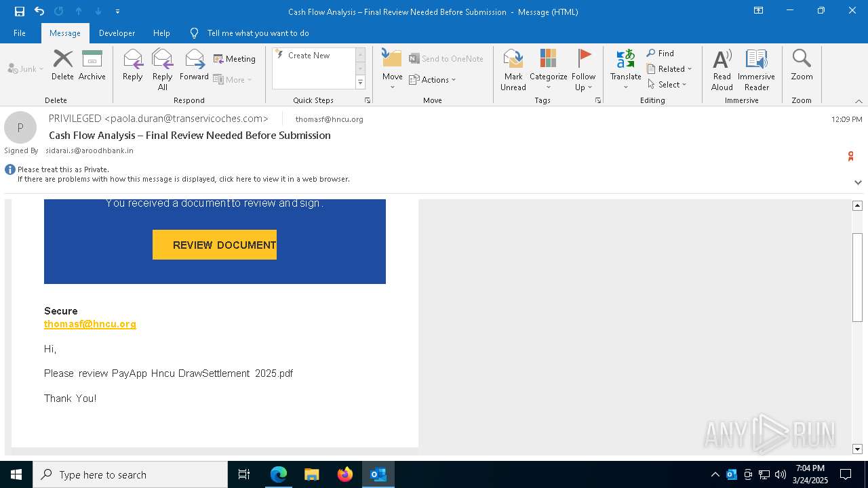Image resolution: width=868 pixels, height=488 pixels.
Task: Open the File tab
Action: 20,33
